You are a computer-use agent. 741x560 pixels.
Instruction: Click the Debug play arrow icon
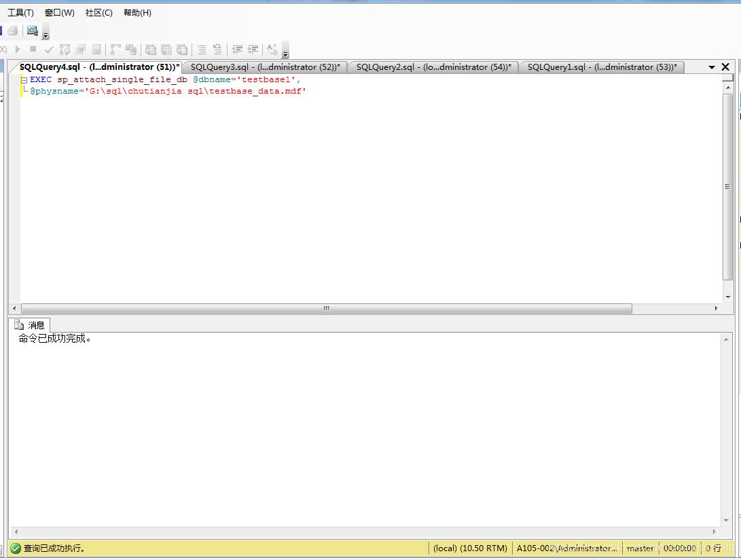point(18,50)
